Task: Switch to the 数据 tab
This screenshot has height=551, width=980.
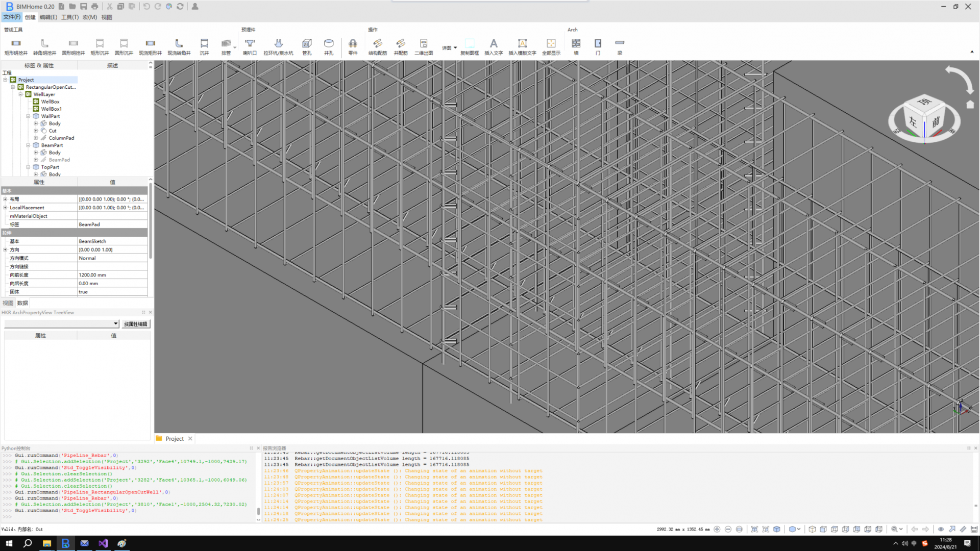Action: pyautogui.click(x=22, y=303)
